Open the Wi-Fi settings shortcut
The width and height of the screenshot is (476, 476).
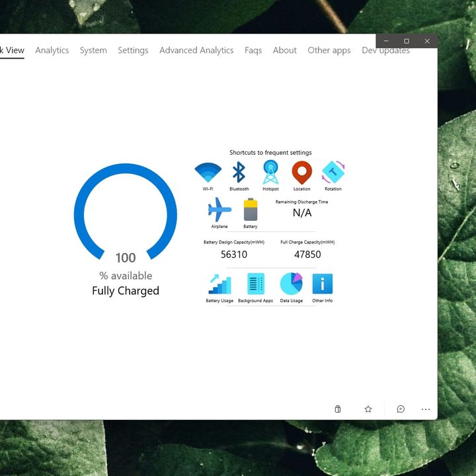tap(208, 176)
